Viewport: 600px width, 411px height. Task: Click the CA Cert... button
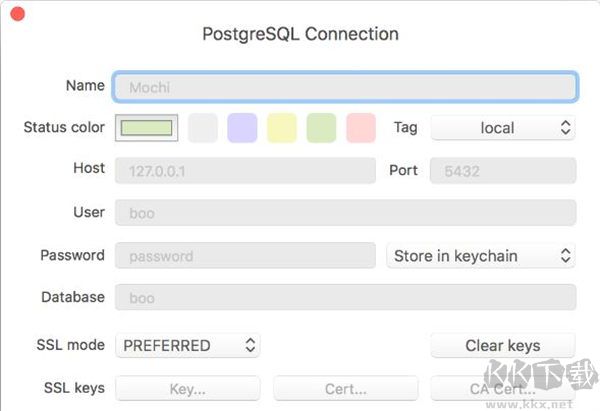click(503, 389)
